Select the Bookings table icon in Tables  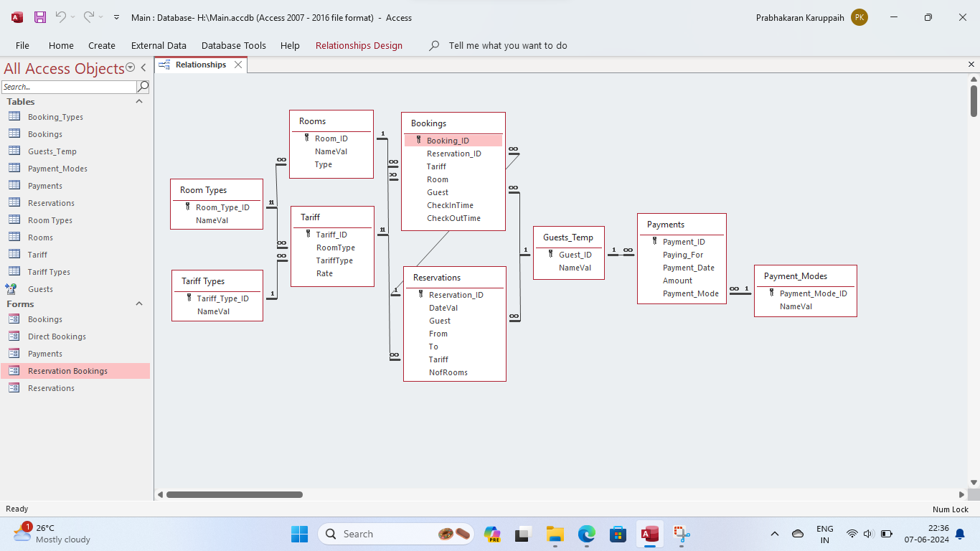14,133
